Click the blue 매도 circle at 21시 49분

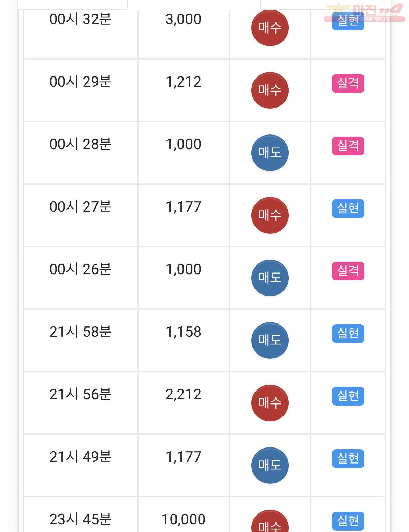click(x=270, y=465)
